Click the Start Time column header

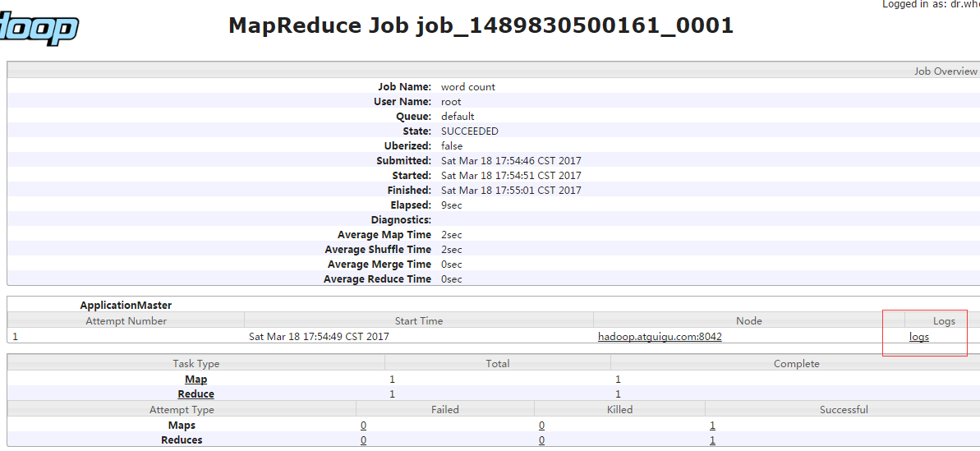click(x=419, y=321)
